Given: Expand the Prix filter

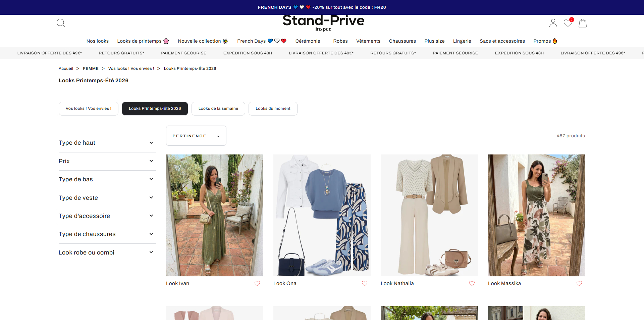Looking at the screenshot, I should click(x=107, y=161).
